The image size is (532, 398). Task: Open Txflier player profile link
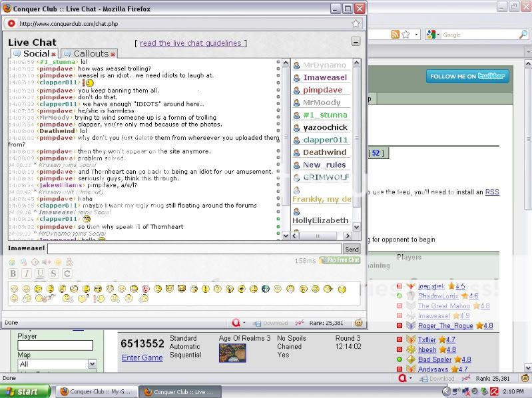tap(427, 339)
